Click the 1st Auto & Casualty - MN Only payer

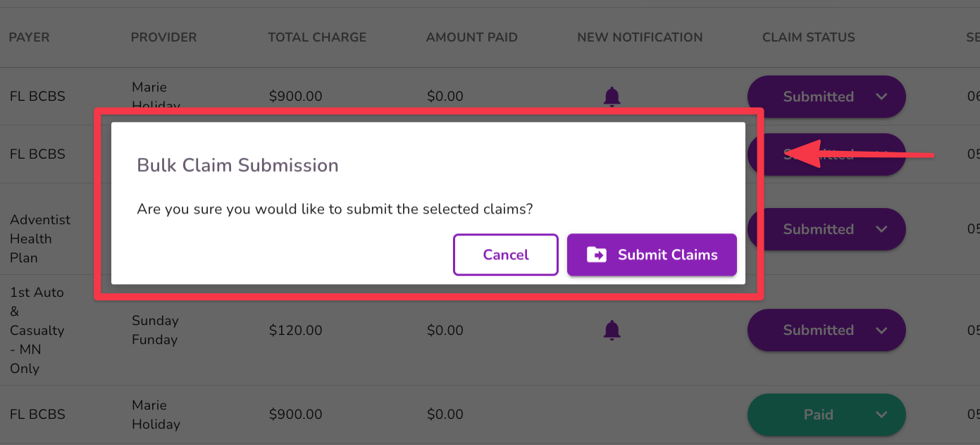(x=37, y=330)
